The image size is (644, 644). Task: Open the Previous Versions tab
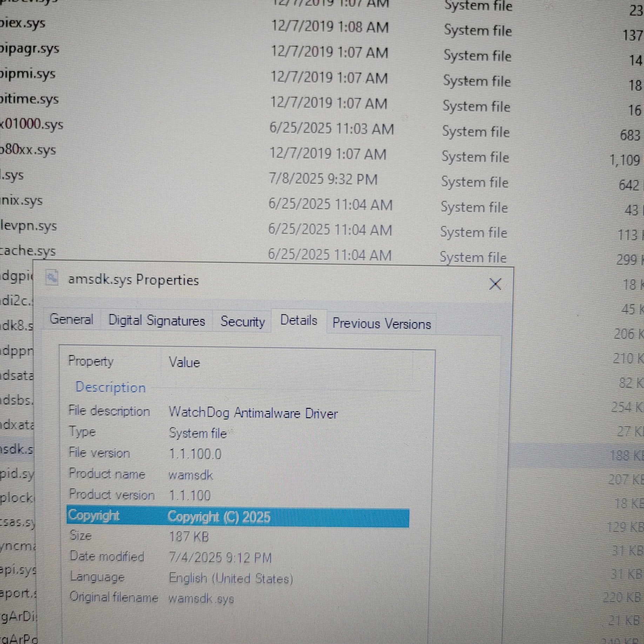[x=382, y=323]
